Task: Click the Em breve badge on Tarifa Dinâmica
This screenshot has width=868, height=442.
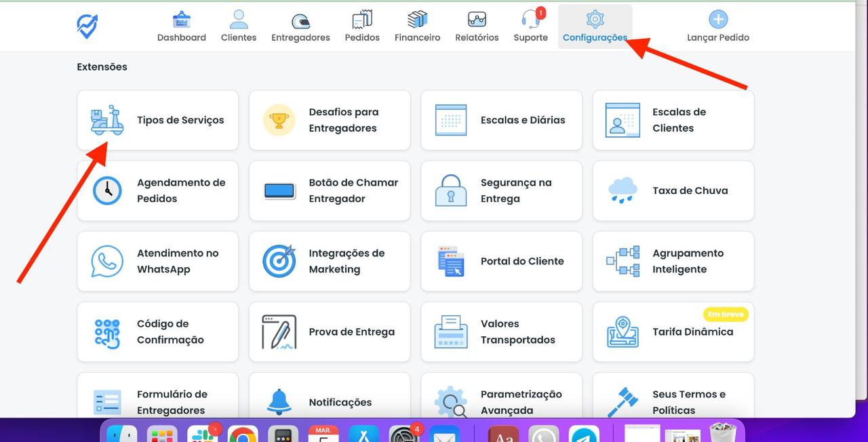Action: pos(726,314)
